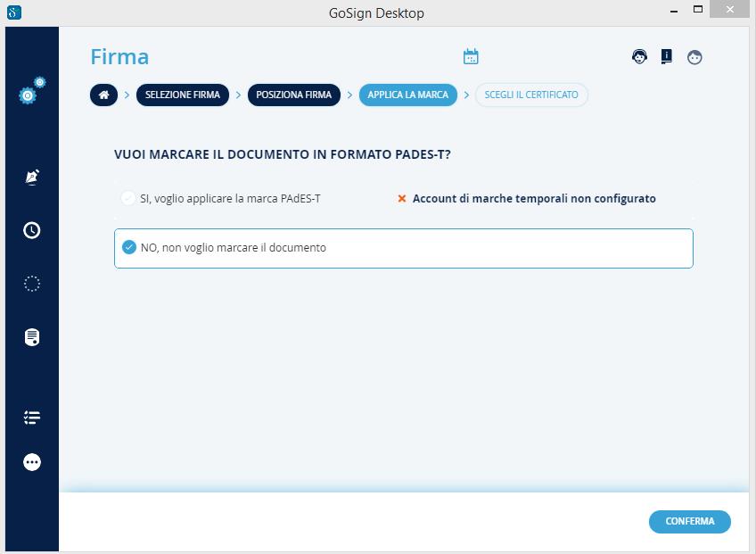Contact support via the headset icon
This screenshot has height=554, width=756.
(x=639, y=57)
